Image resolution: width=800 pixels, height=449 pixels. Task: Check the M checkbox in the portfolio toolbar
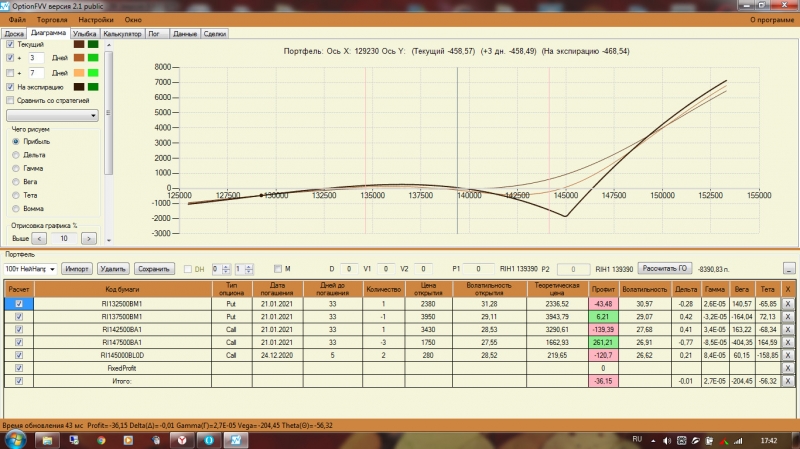tap(278, 268)
